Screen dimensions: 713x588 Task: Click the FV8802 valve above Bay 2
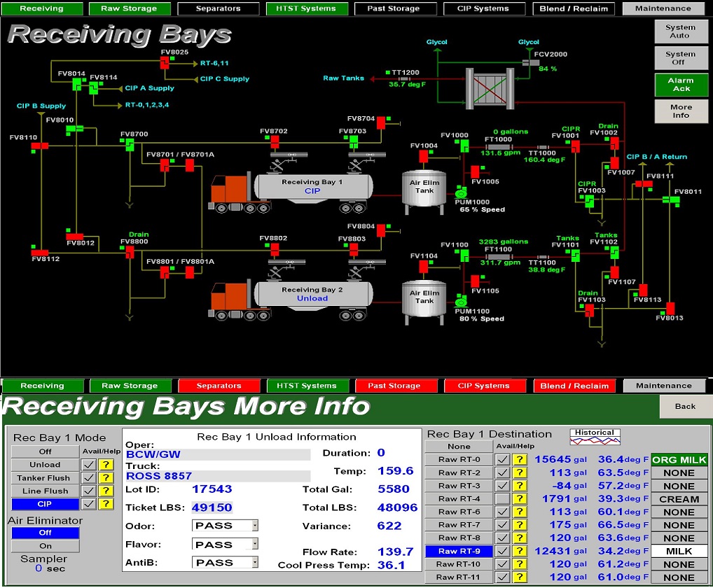pyautogui.click(x=275, y=249)
